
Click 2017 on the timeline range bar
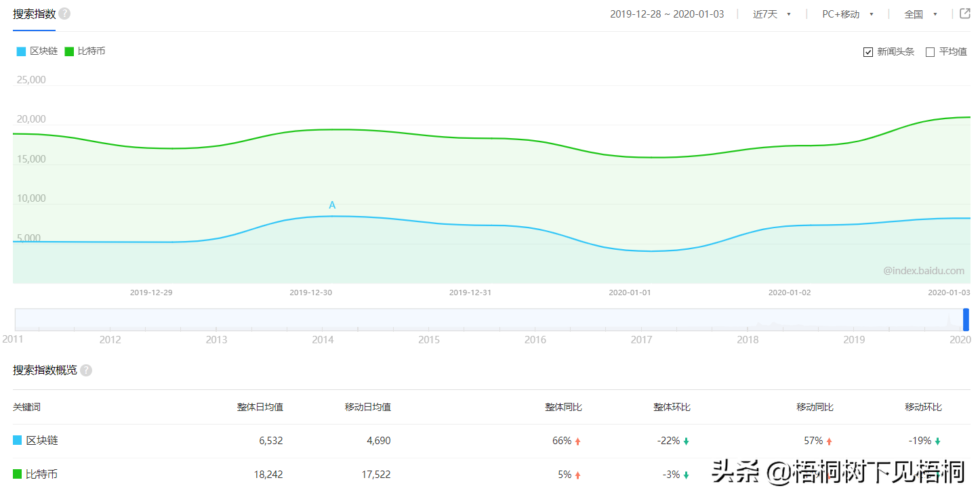tap(641, 340)
